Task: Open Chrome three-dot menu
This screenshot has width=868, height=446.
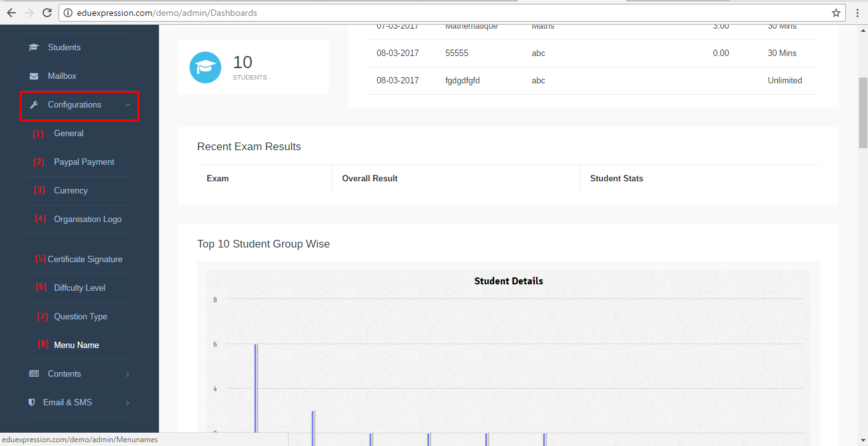Action: [857, 13]
